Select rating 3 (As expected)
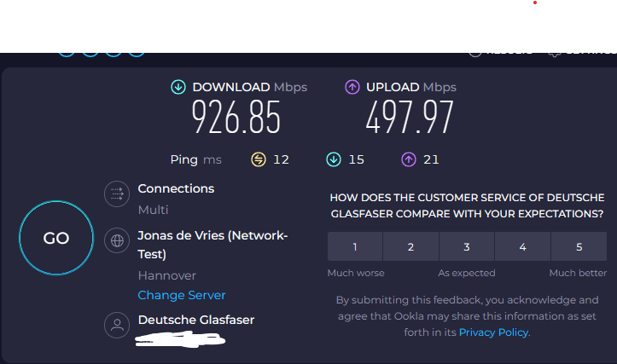The width and height of the screenshot is (617, 364). [x=467, y=247]
